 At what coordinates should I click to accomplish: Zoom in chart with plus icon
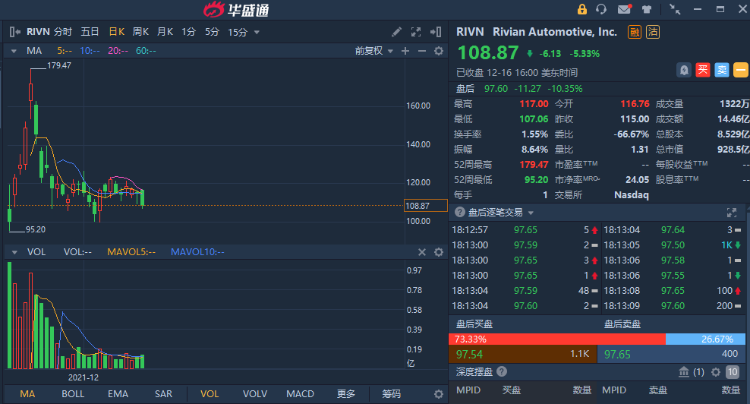405,51
